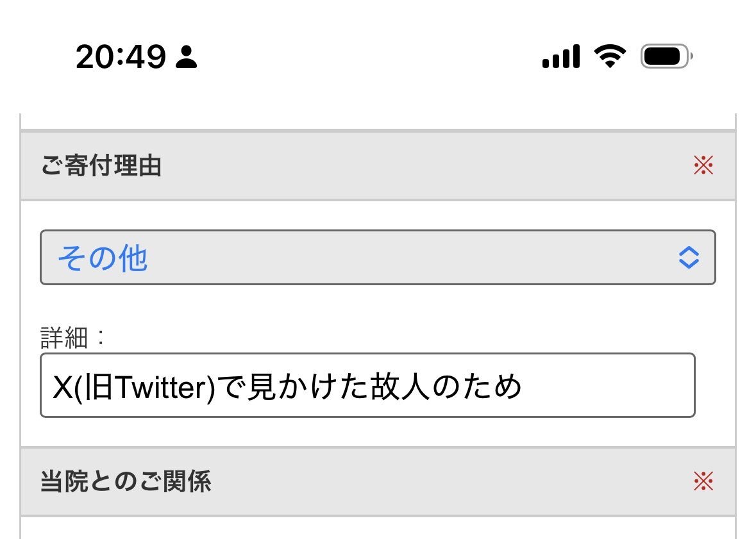Click red ※ mark beside ご寄付理由
The height and width of the screenshot is (539, 756).
point(703,166)
